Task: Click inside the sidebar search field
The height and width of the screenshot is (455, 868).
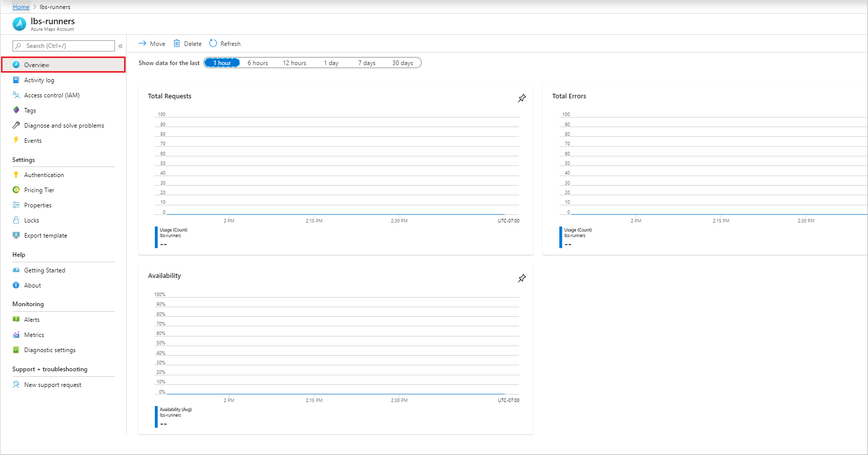Action: (x=63, y=45)
